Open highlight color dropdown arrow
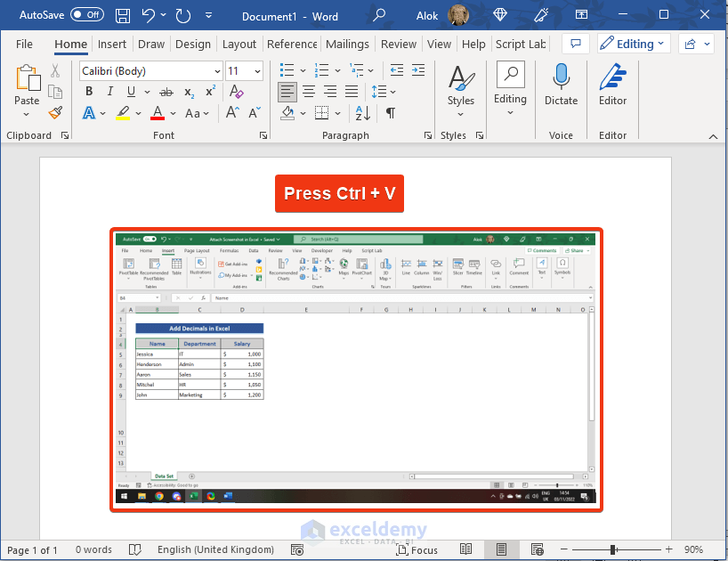This screenshot has width=728, height=561. click(138, 113)
